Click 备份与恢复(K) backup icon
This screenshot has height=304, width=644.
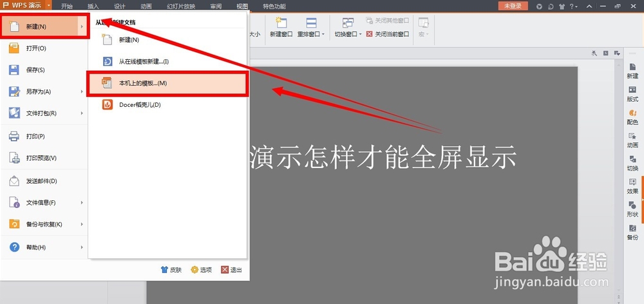tap(14, 224)
